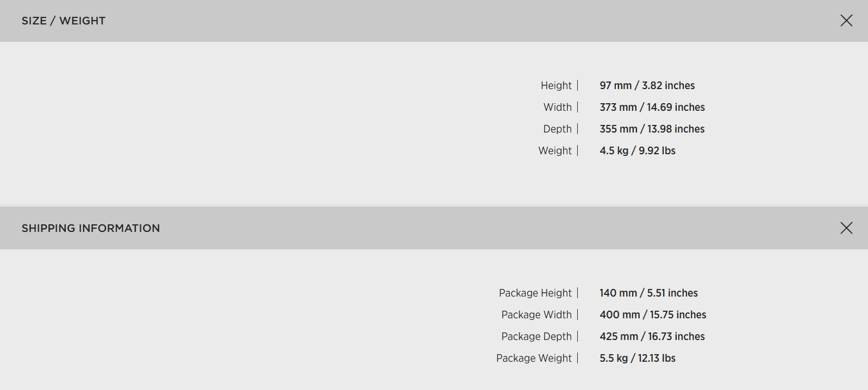868x390 pixels.
Task: Click the SHIPPING INFORMATION section header
Action: (91, 228)
